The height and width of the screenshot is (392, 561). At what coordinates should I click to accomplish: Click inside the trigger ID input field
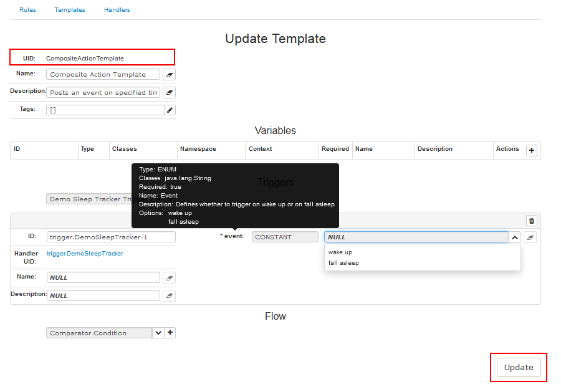click(110, 237)
